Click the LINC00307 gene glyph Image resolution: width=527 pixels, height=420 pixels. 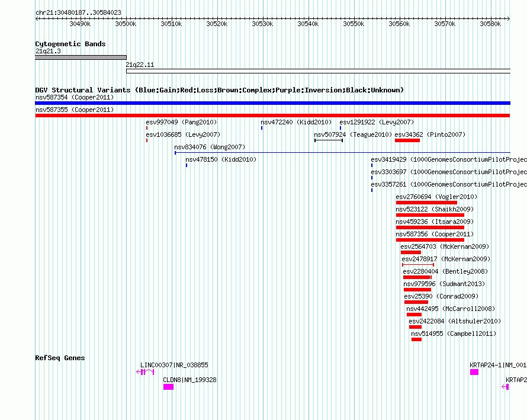pyautogui.click(x=145, y=372)
